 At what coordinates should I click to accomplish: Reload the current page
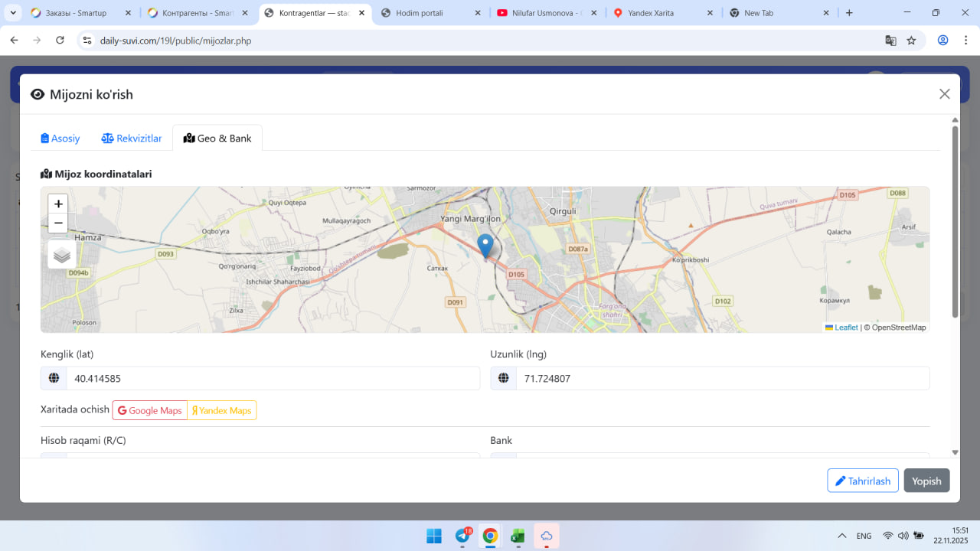60,41
